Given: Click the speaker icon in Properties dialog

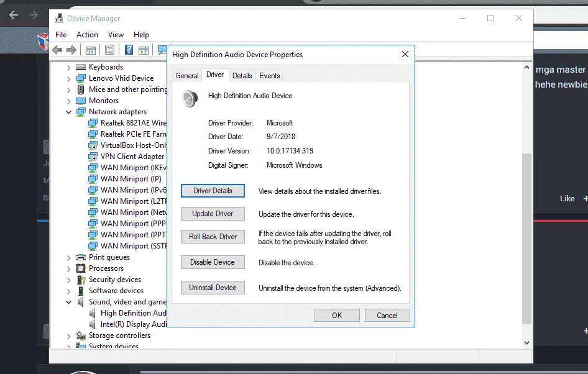Looking at the screenshot, I should (190, 99).
